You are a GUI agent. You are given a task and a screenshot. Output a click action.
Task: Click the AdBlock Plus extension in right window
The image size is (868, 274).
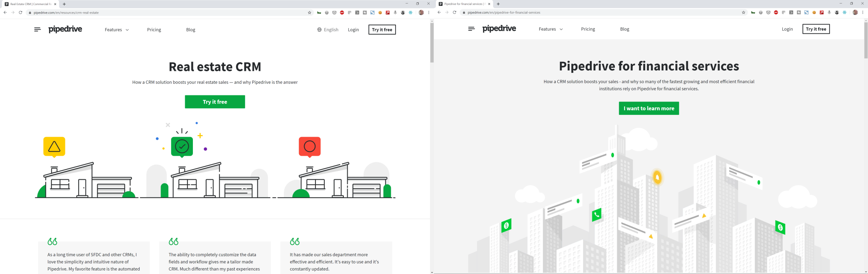[x=776, y=12]
